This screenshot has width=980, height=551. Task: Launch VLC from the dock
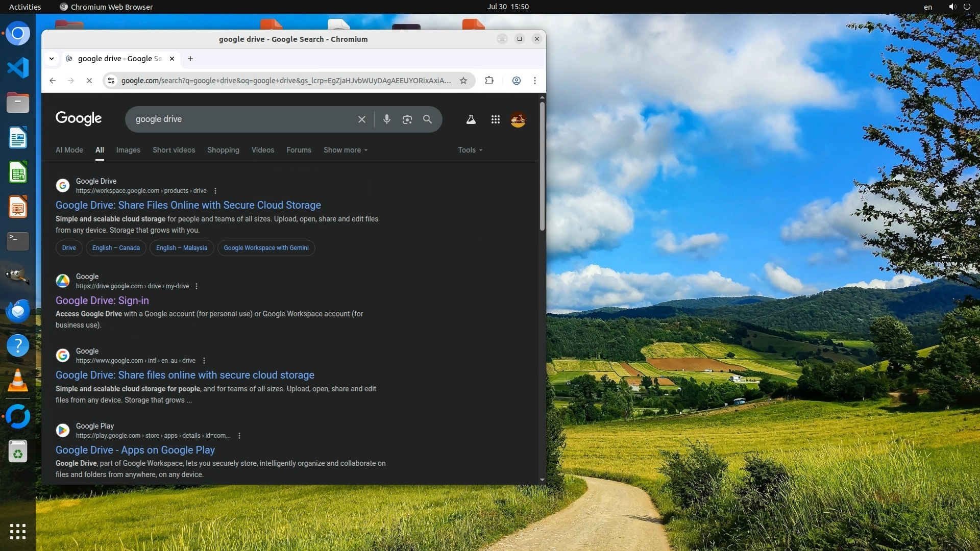point(18,381)
